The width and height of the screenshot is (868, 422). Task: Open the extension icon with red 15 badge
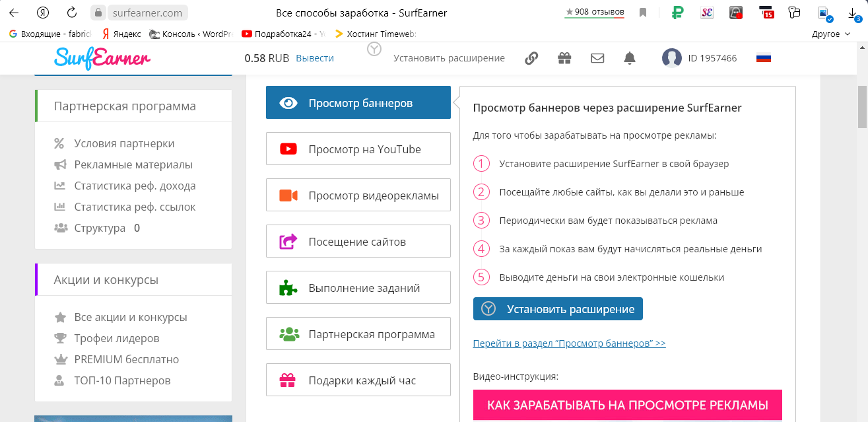point(766,13)
